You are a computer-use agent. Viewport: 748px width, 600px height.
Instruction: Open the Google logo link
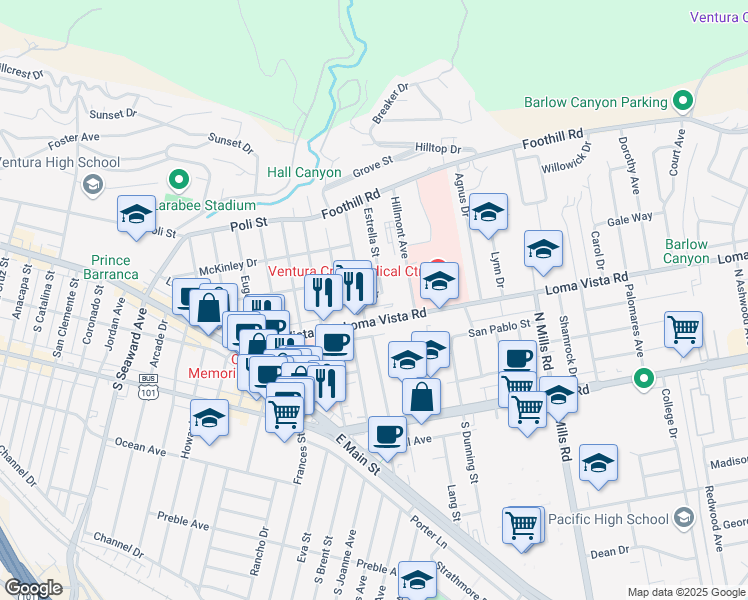(x=33, y=588)
